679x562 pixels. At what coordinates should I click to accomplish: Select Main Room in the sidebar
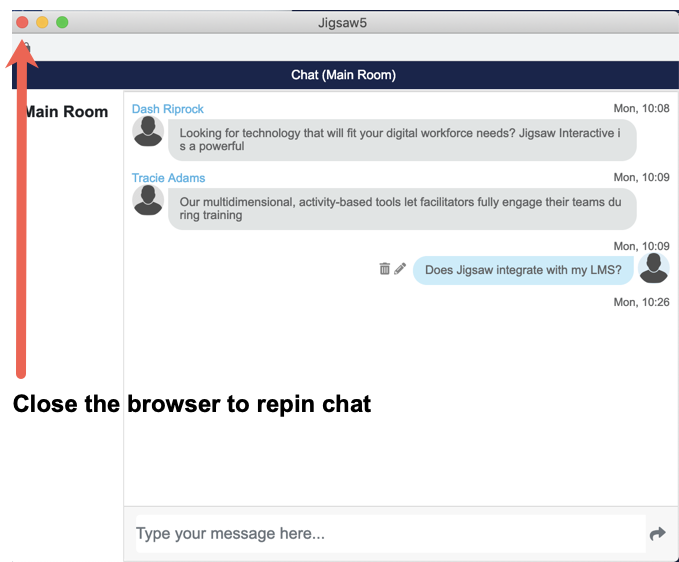point(65,112)
